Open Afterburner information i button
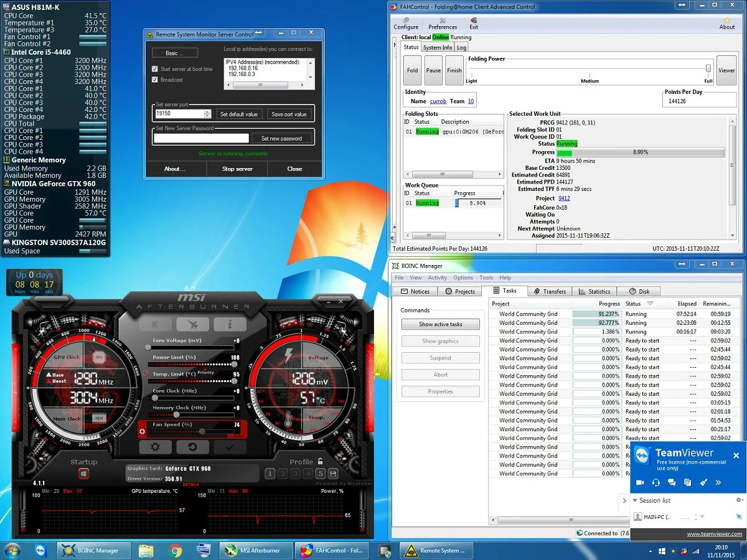 (230, 324)
